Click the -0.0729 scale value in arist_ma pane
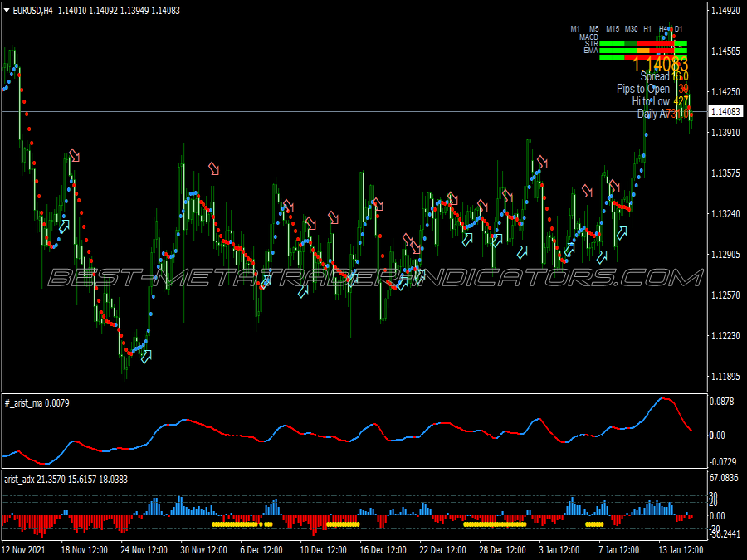 point(723,462)
